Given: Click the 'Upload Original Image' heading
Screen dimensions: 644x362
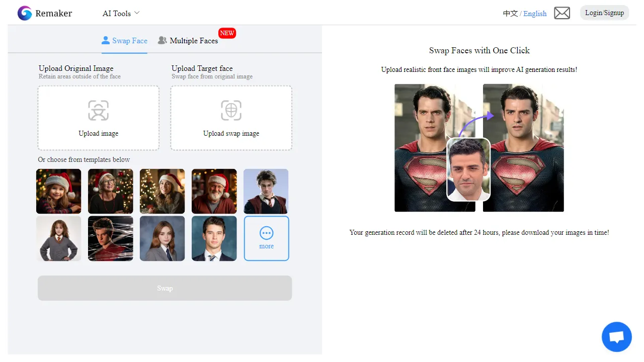Looking at the screenshot, I should (76, 68).
